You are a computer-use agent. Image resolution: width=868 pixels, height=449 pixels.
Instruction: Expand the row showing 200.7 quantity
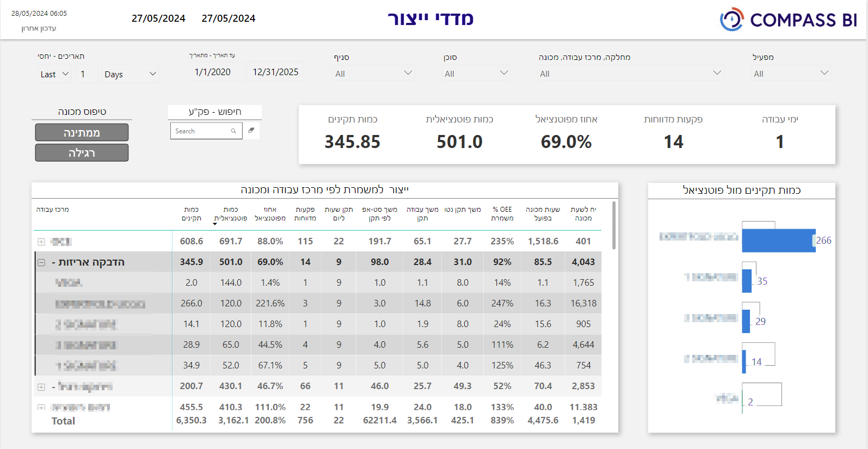(41, 387)
